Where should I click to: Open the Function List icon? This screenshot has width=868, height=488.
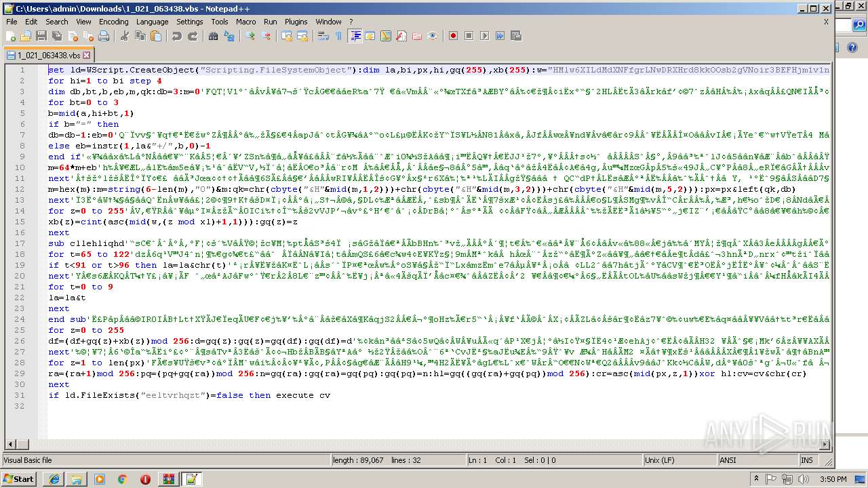[401, 36]
